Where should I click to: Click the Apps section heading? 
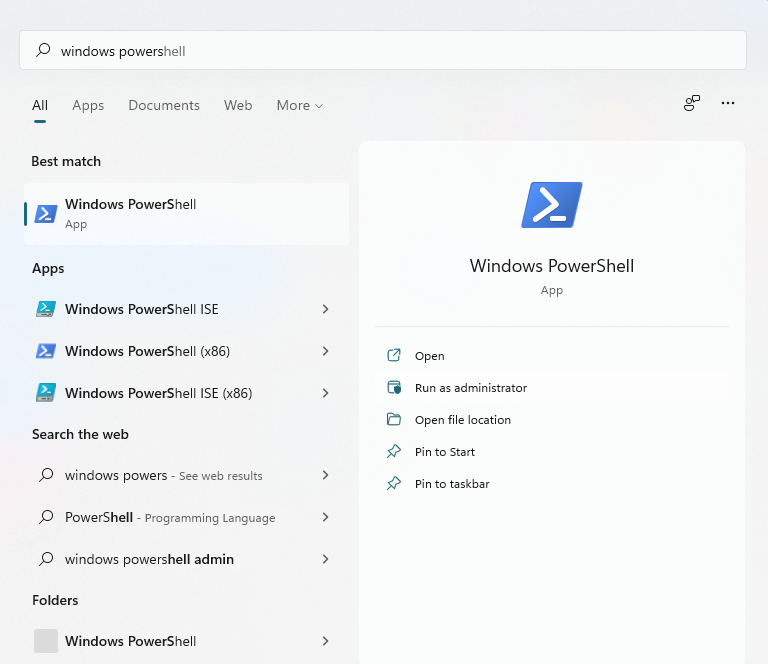click(48, 269)
